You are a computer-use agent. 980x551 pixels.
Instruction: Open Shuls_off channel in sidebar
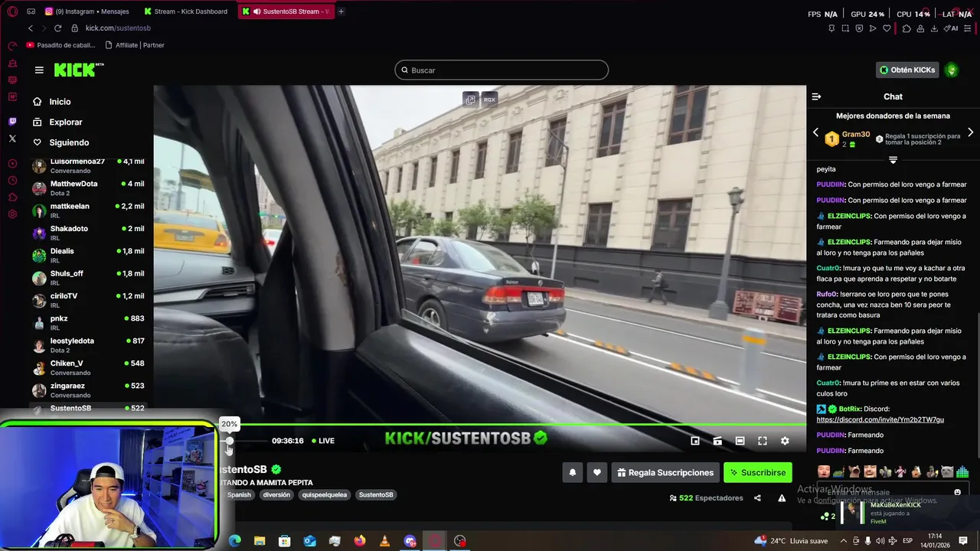pos(88,277)
